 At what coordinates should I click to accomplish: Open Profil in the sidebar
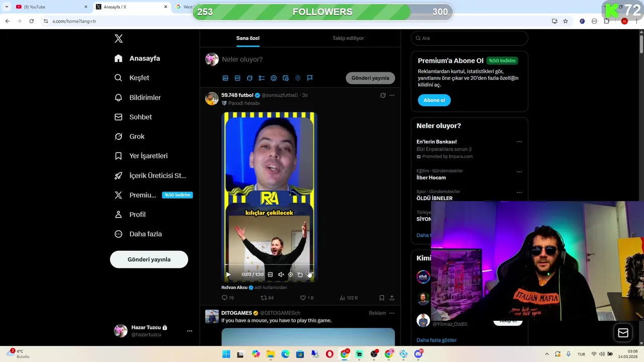[130, 215]
